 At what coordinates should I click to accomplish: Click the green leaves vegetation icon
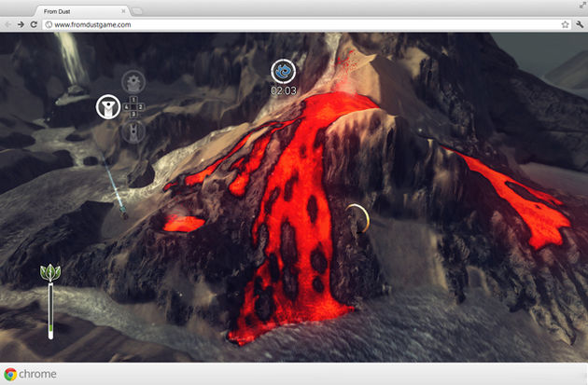(50, 273)
